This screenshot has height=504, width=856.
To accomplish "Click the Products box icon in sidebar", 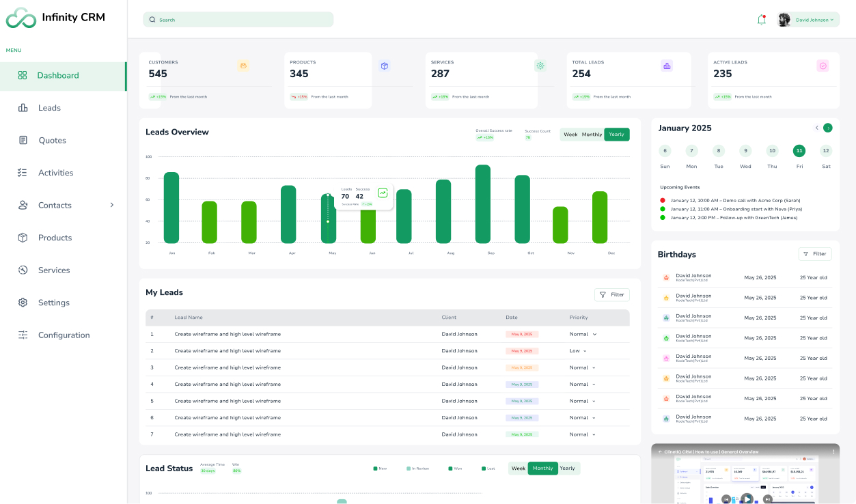I will click(23, 238).
